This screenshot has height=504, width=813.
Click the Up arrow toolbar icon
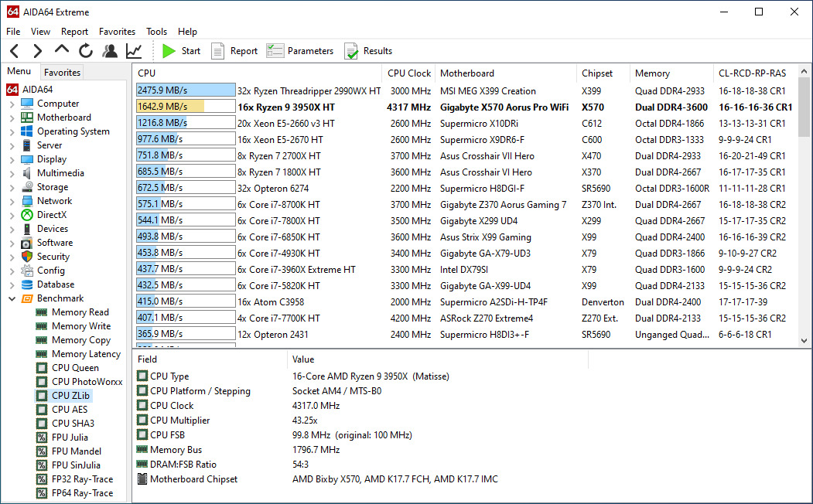(x=62, y=50)
